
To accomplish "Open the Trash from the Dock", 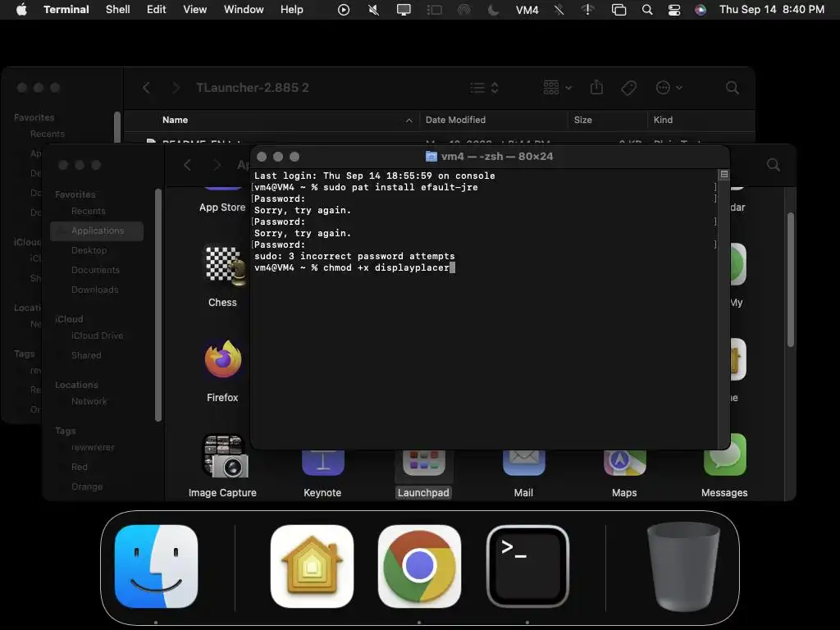I will (x=683, y=567).
